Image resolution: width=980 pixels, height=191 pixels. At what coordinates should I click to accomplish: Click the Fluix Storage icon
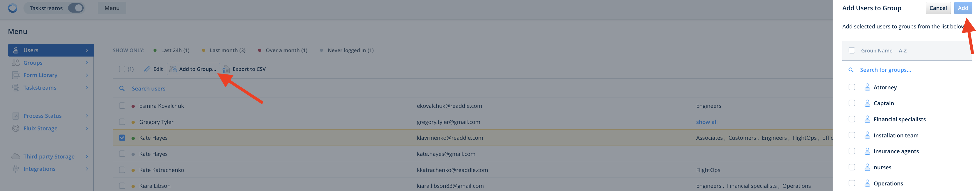(16, 128)
